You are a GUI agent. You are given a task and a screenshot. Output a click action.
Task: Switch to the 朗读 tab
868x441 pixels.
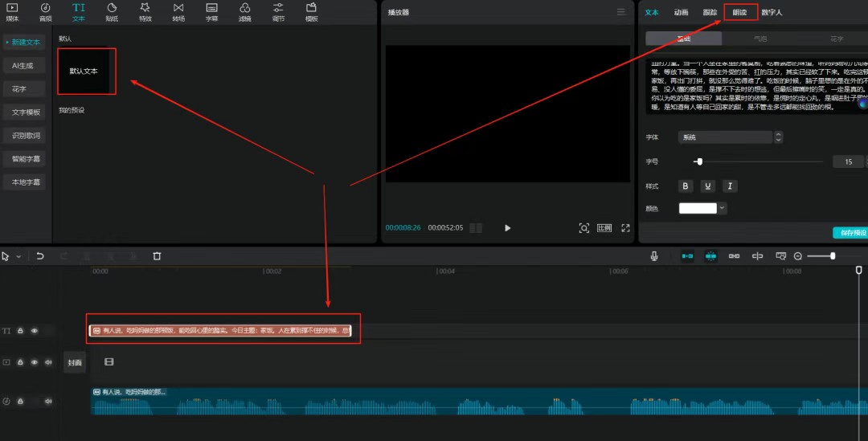pyautogui.click(x=739, y=12)
